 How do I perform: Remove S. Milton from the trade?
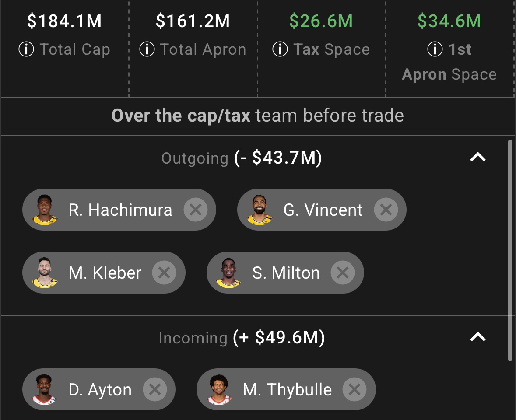click(343, 273)
